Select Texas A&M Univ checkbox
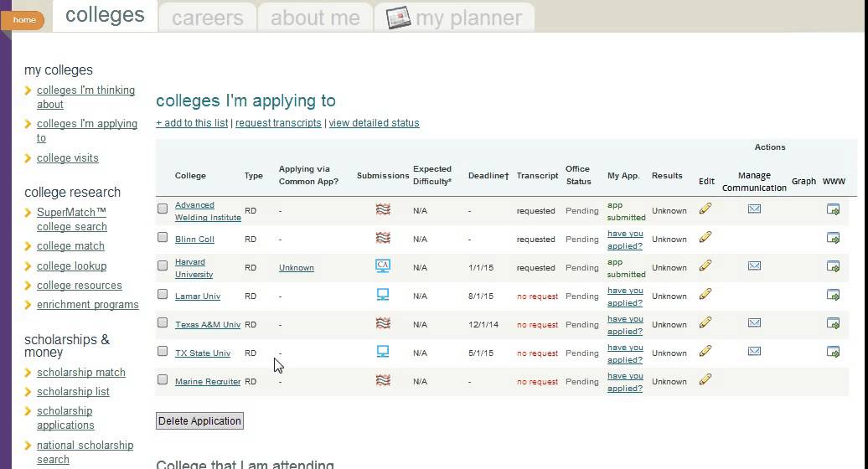868x469 pixels. point(163,322)
